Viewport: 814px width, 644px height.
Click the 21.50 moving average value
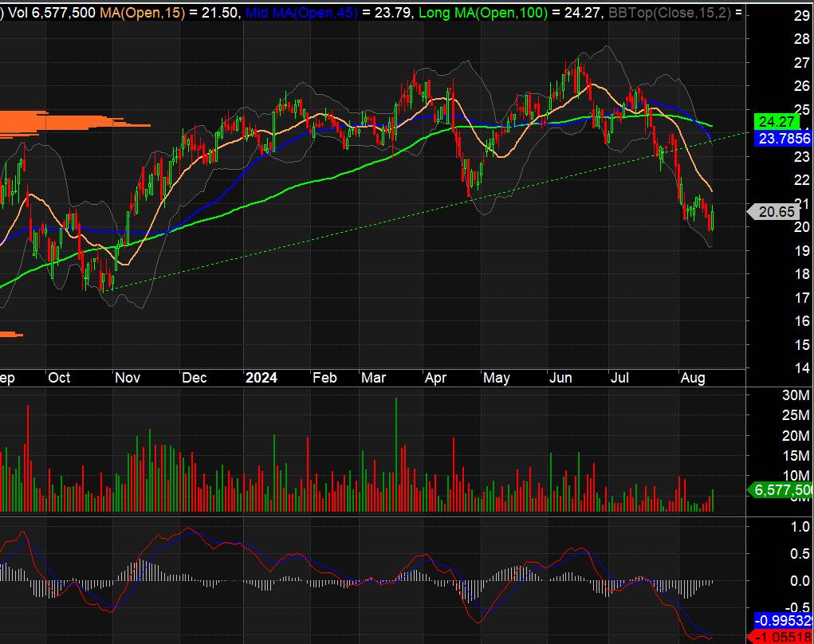219,13
